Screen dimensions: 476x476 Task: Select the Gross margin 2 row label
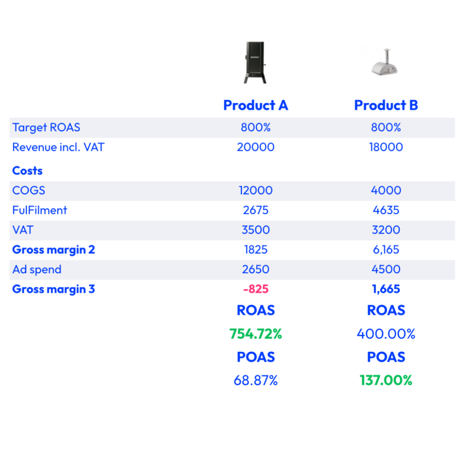coord(53,250)
